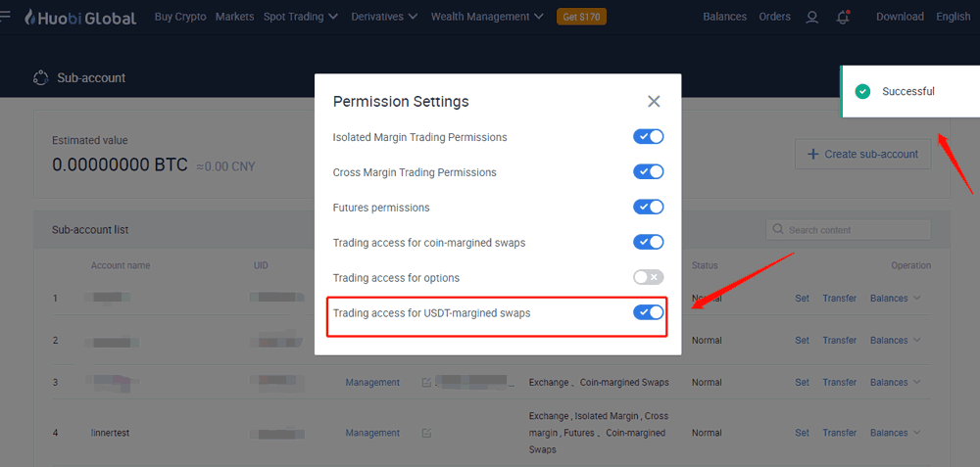Click the edit note icon in innertest row
This screenshot has height=467, width=980.
[x=426, y=433]
